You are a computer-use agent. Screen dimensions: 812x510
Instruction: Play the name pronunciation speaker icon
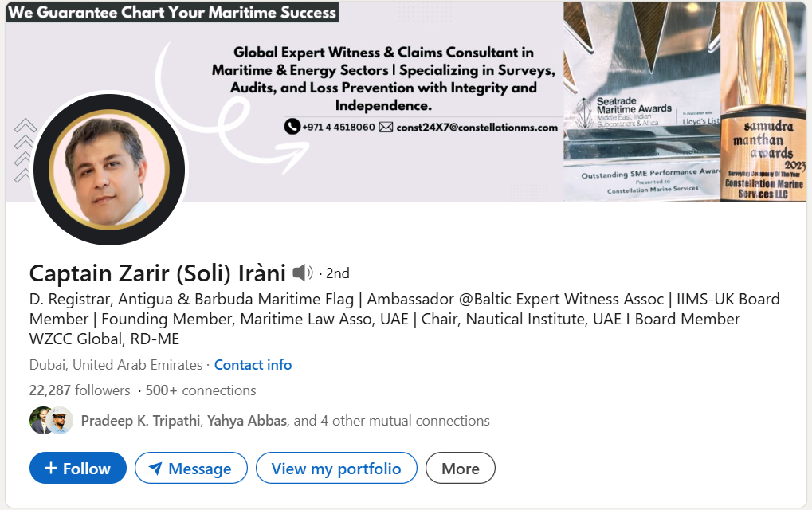304,272
